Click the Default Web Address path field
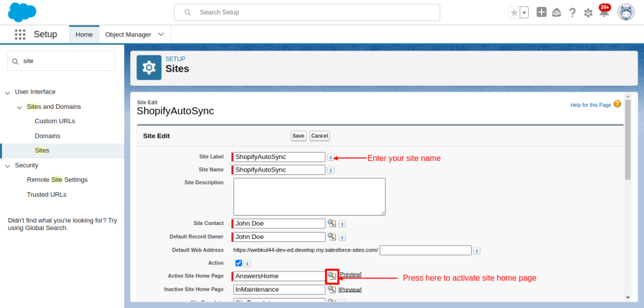The width and height of the screenshot is (644, 308). pos(426,250)
